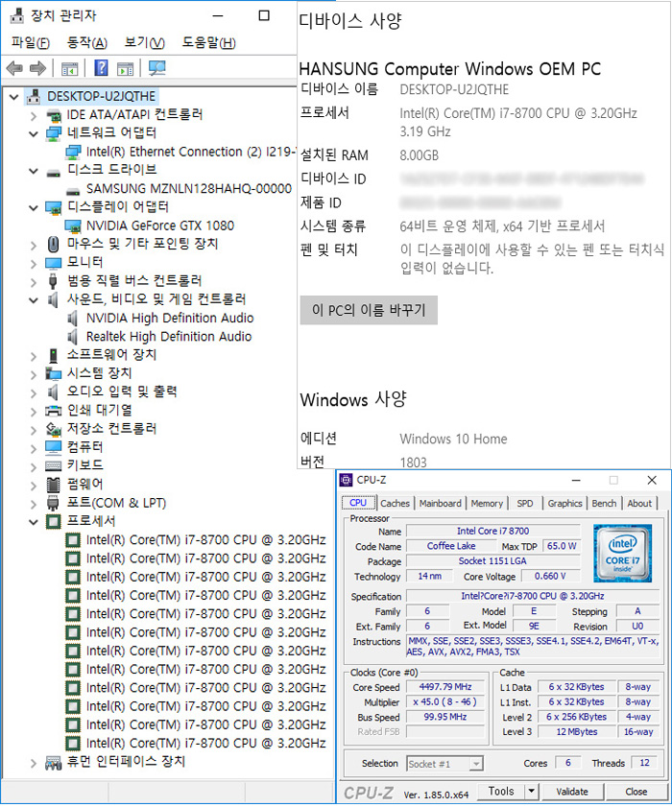Click the IDE ATA/ATAPI 컨트롤러 icon
Screen dimensions: 672x807
(54, 115)
